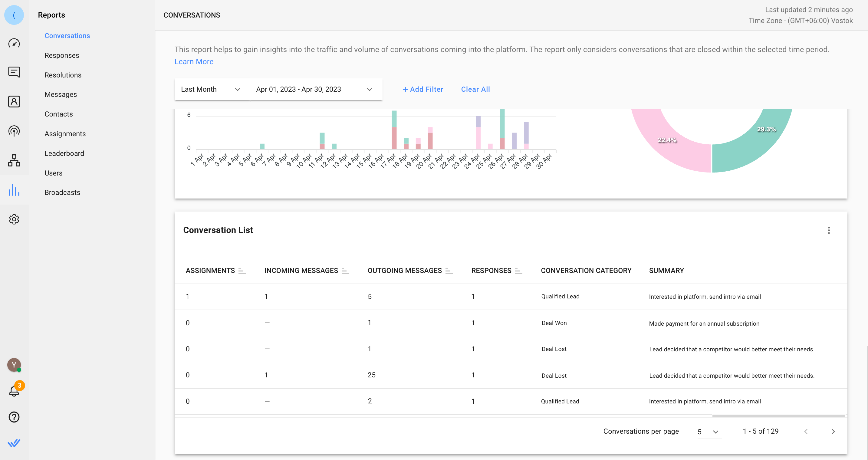This screenshot has height=460, width=868.
Task: Sort by Responses column
Action: pos(518,271)
